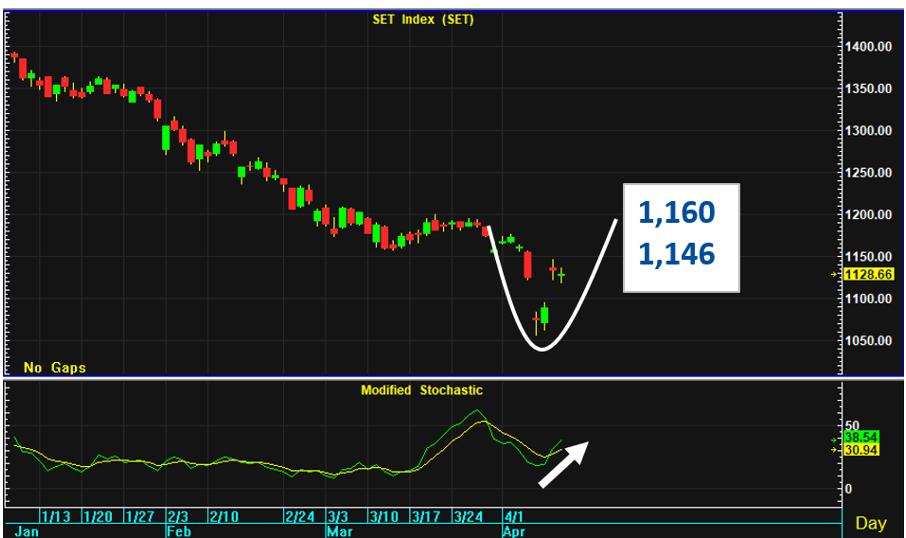Click the No Gaps label

[55, 368]
